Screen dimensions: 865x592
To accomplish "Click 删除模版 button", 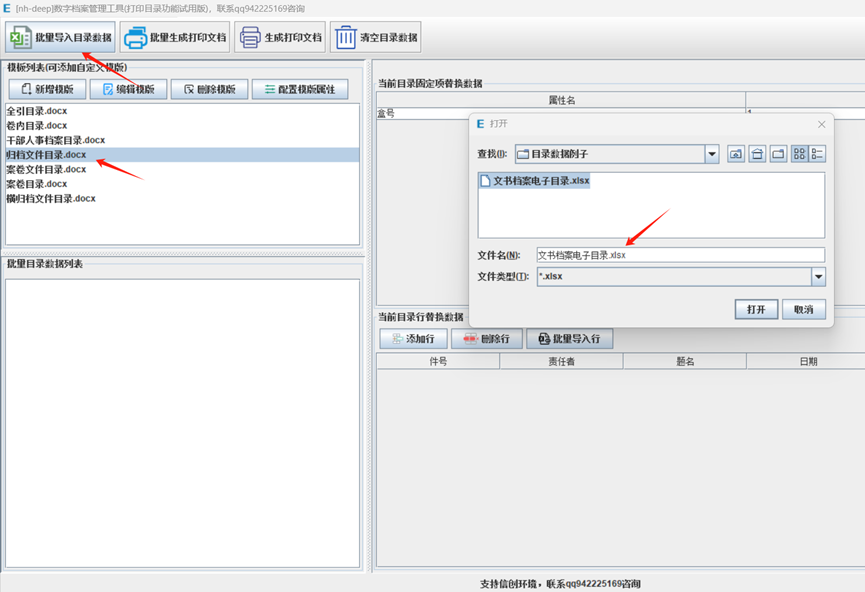I will click(208, 89).
